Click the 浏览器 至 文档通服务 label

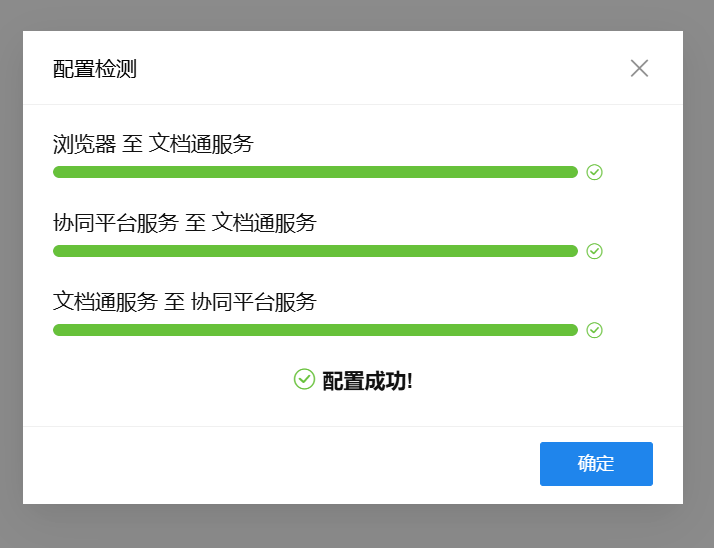[153, 144]
